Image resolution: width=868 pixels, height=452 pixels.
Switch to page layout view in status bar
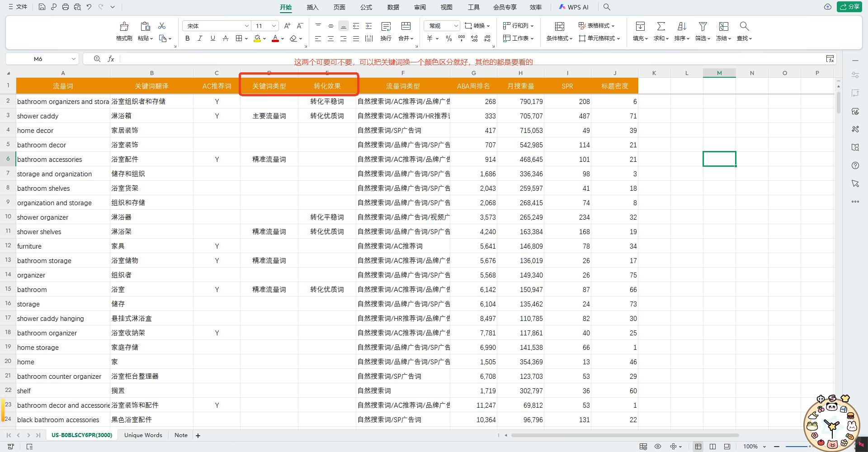click(x=713, y=447)
